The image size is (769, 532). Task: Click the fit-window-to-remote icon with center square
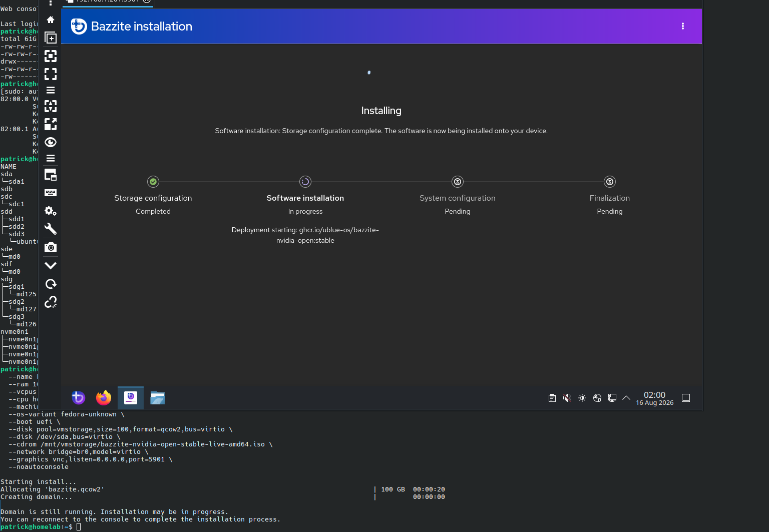pos(51,56)
